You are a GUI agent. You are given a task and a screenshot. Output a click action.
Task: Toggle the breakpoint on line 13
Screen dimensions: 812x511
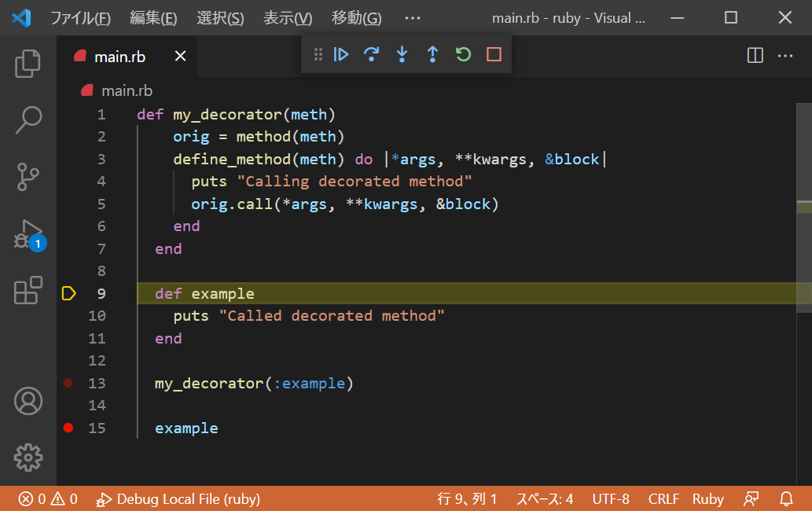coord(68,383)
